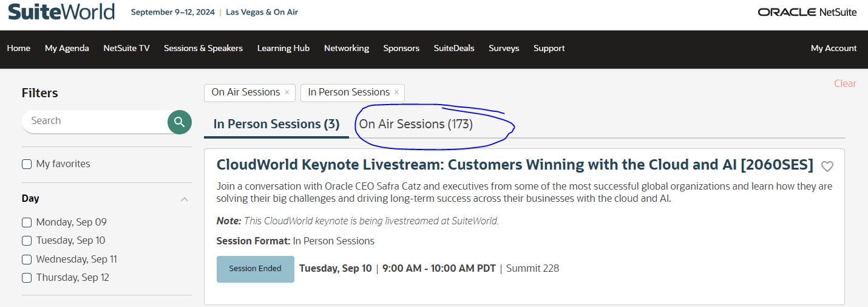
Task: Enable the Monday, Sep 09 filter
Action: (27, 222)
